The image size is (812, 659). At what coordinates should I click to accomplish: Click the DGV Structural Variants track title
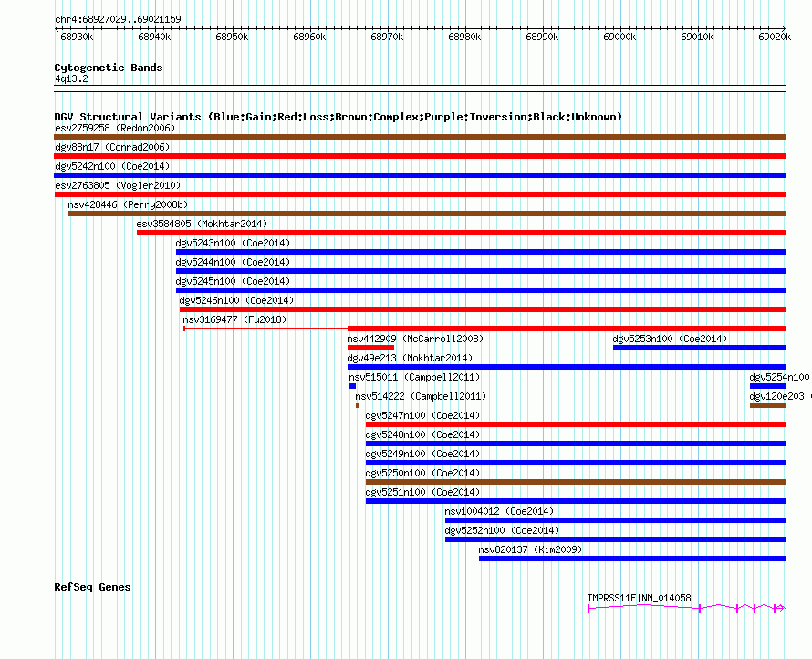pyautogui.click(x=338, y=117)
